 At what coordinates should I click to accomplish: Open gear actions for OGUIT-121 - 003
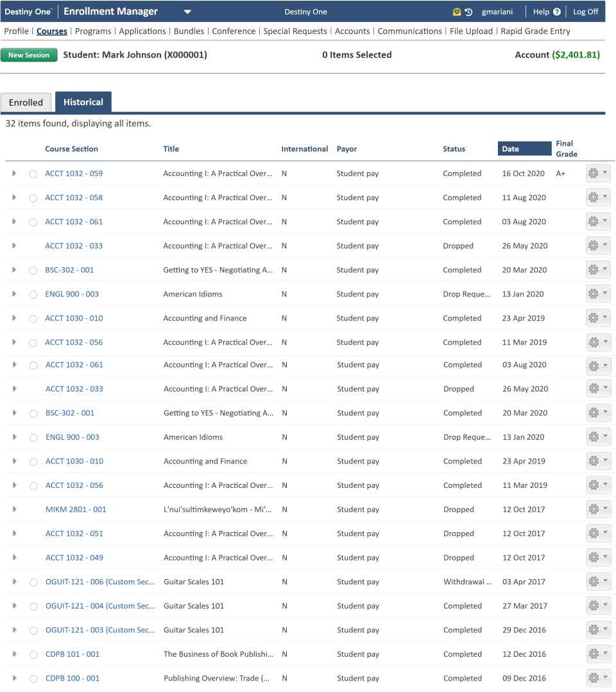point(598,630)
